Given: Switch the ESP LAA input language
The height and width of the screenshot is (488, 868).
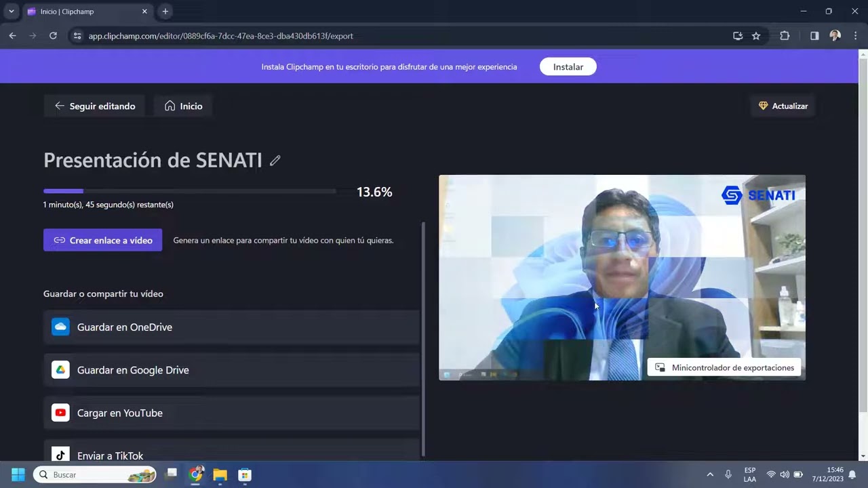Looking at the screenshot, I should [749, 474].
